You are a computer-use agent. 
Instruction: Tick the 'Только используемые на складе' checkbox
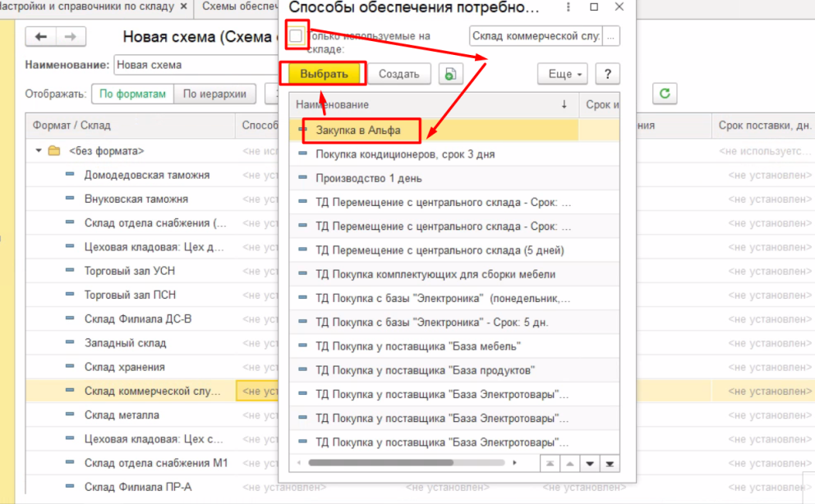tap(296, 36)
